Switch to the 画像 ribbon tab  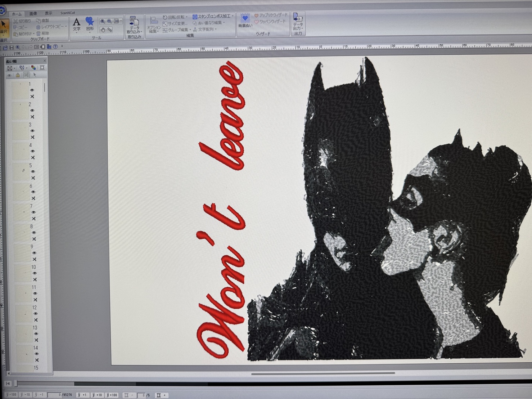[33, 14]
